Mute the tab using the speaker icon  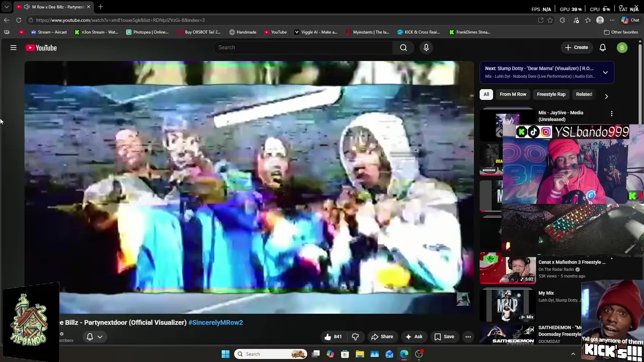(x=27, y=7)
